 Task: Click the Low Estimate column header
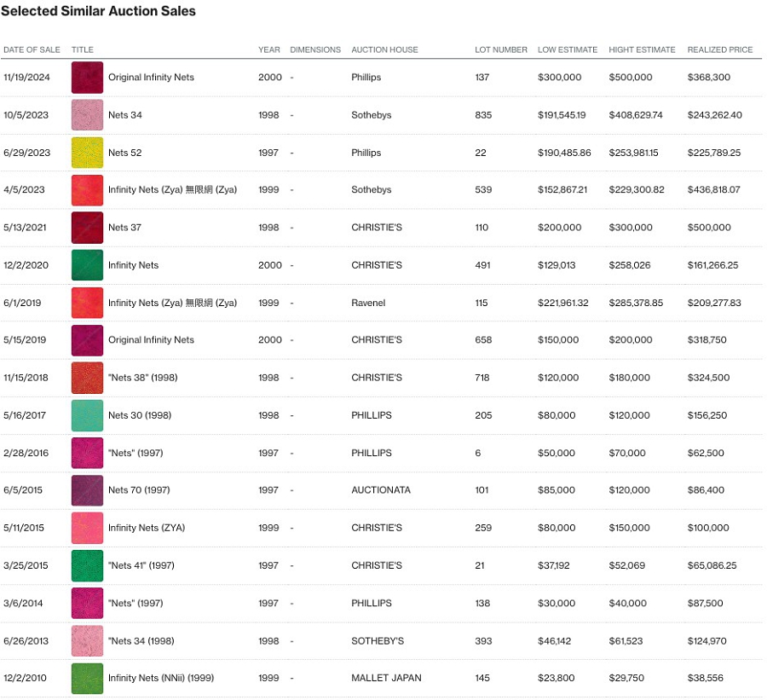coord(568,49)
